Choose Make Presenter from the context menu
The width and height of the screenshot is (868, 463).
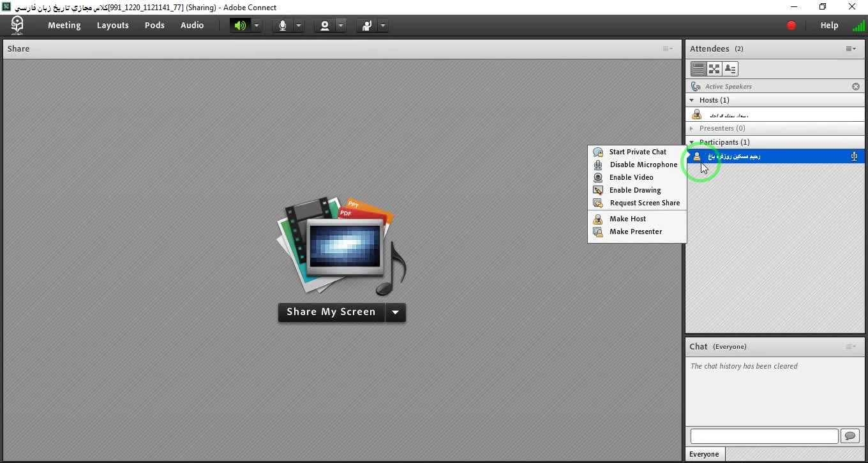(635, 231)
